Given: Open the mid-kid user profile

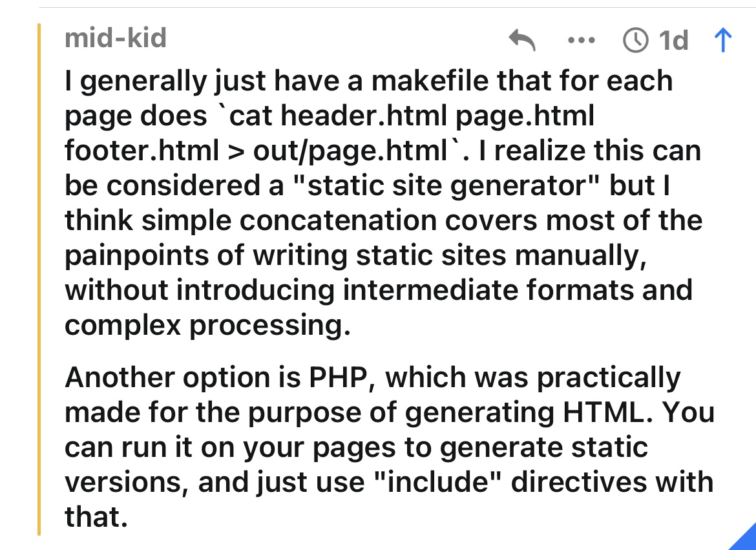Looking at the screenshot, I should coord(115,38).
